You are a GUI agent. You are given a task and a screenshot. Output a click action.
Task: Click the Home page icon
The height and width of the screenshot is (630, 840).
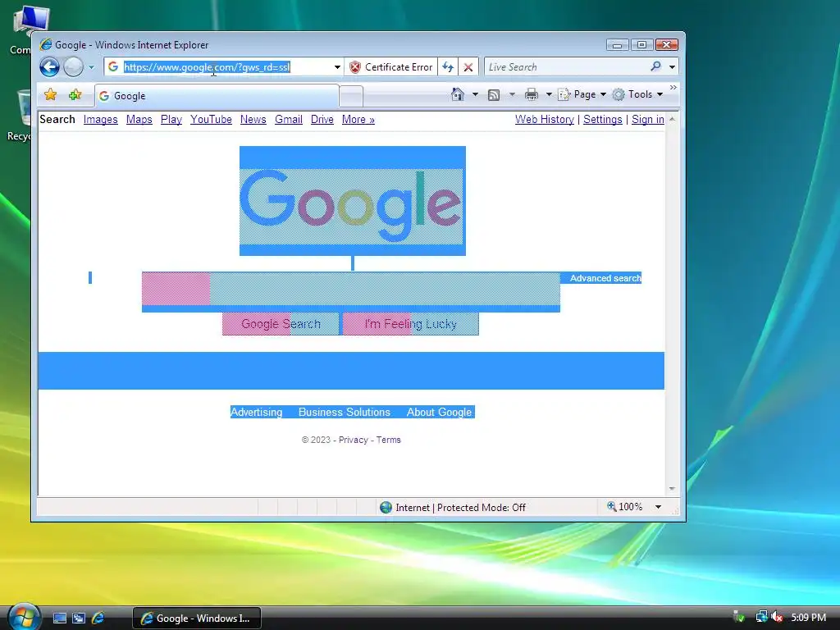(458, 94)
